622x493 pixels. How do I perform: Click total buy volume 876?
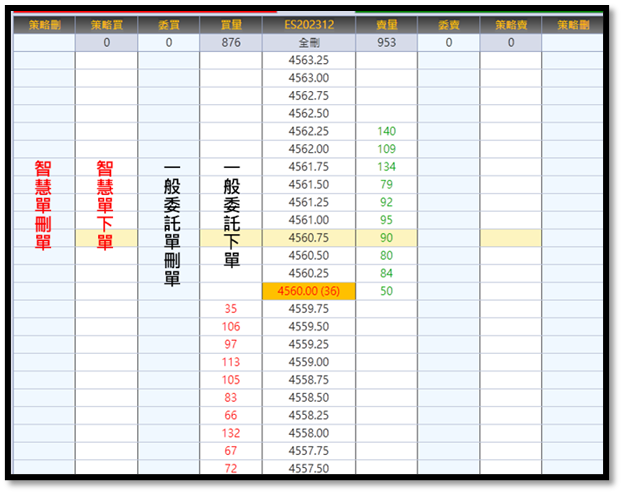click(231, 43)
